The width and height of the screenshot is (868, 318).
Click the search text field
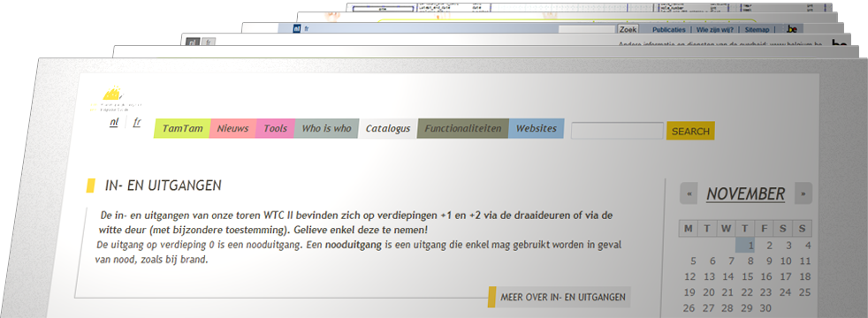617,131
